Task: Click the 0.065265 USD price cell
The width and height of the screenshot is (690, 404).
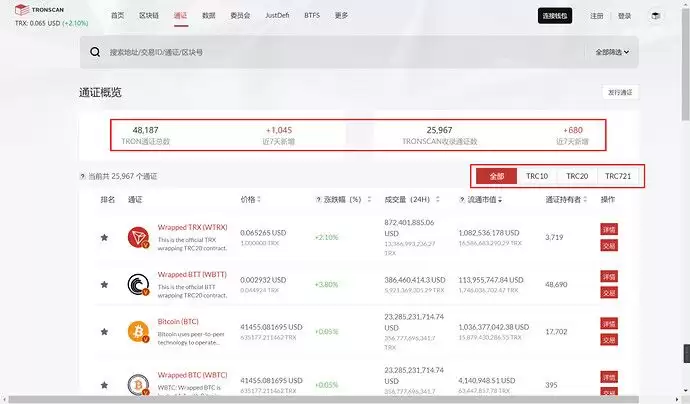Action: (x=263, y=232)
